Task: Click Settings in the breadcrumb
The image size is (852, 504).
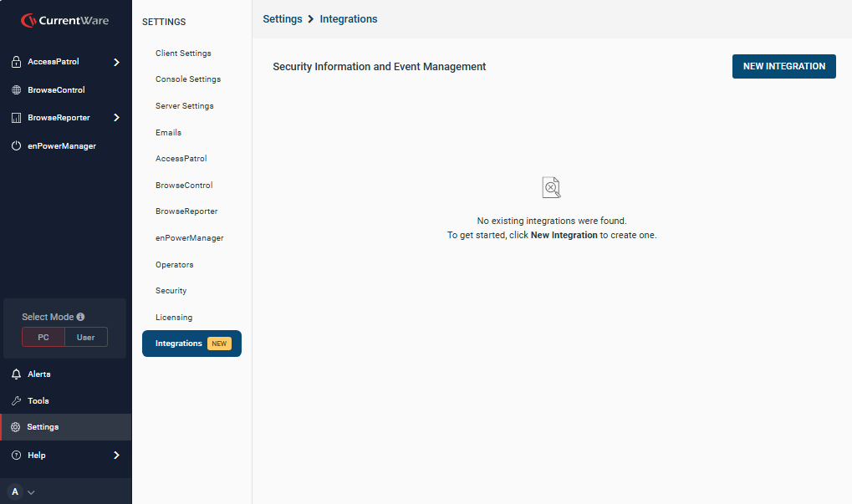Action: 282,19
